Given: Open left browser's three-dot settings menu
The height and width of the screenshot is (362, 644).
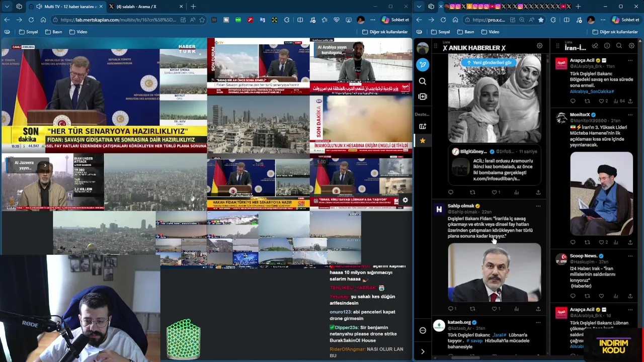Looking at the screenshot, I should coord(372,20).
